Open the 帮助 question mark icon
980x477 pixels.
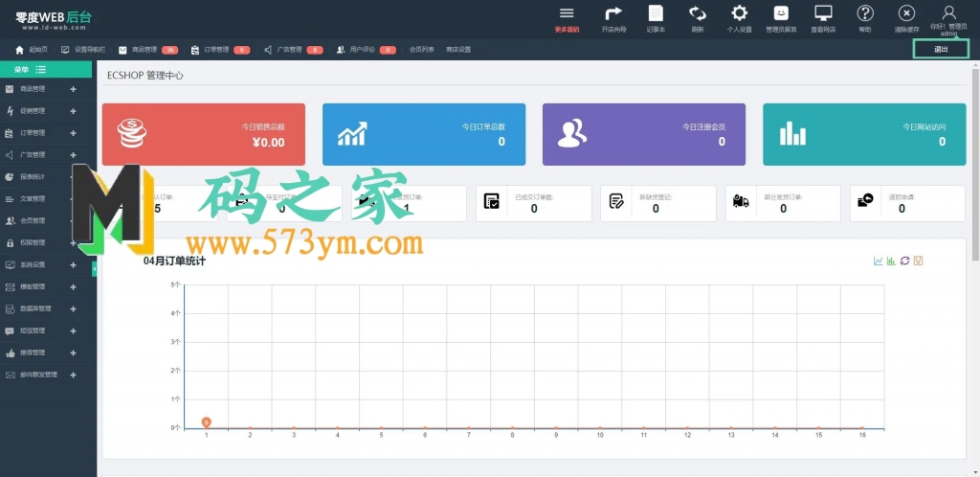click(x=865, y=13)
